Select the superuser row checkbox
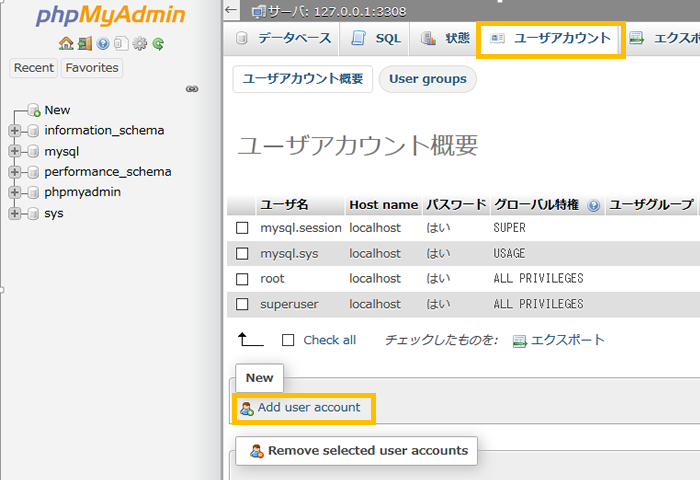The width and height of the screenshot is (700, 480). (x=242, y=304)
